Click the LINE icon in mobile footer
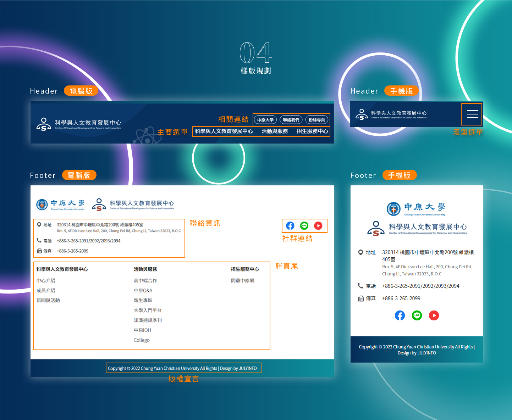The height and width of the screenshot is (420, 512). (417, 315)
